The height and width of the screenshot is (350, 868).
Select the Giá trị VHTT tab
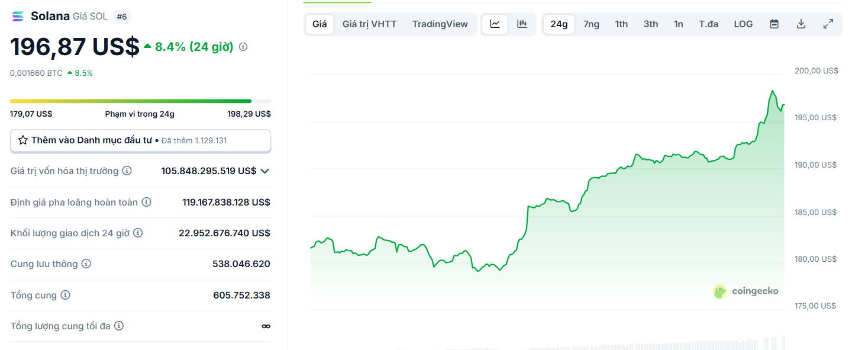pyautogui.click(x=370, y=24)
